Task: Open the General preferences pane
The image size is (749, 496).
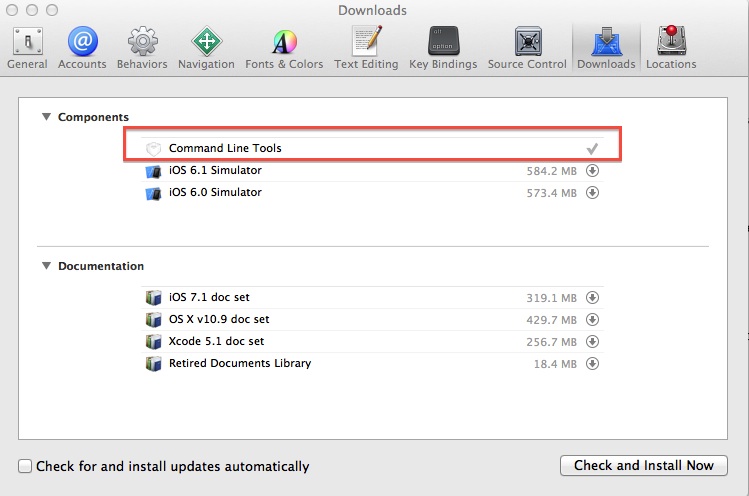Action: pyautogui.click(x=27, y=47)
